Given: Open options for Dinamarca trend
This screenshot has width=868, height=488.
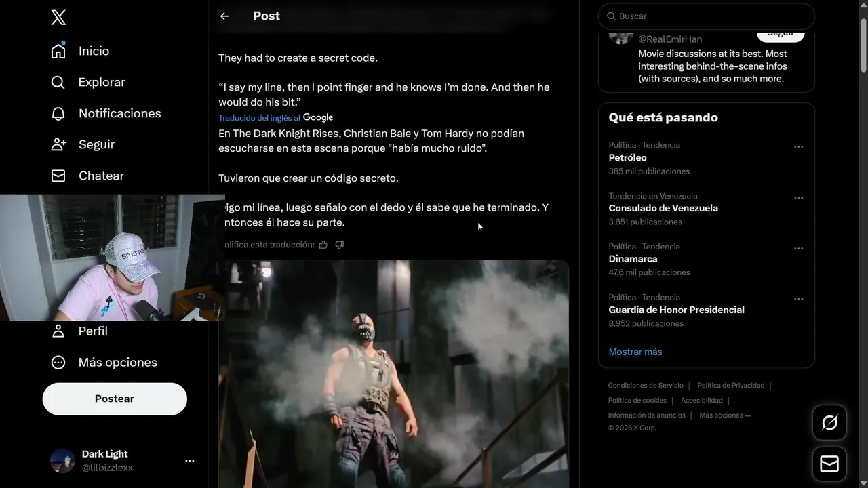Looking at the screenshot, I should coord(798,249).
